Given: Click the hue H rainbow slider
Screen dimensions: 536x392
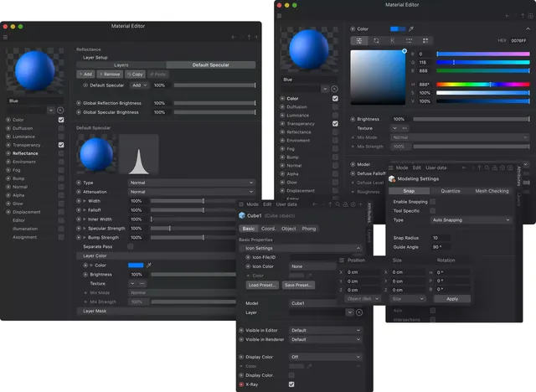Looking at the screenshot, I should coord(483,85).
